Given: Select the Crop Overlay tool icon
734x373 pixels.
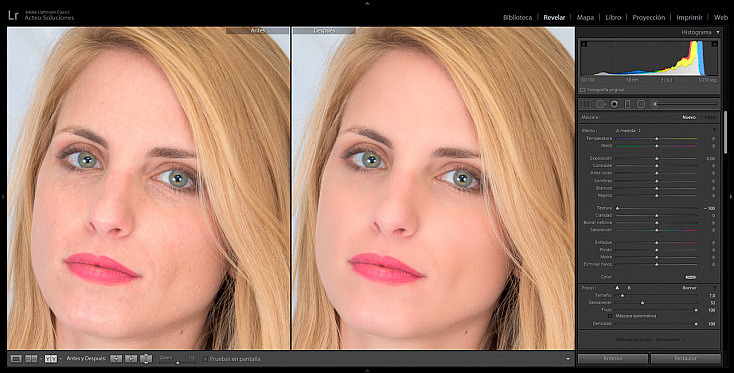Looking at the screenshot, I should pos(586,104).
